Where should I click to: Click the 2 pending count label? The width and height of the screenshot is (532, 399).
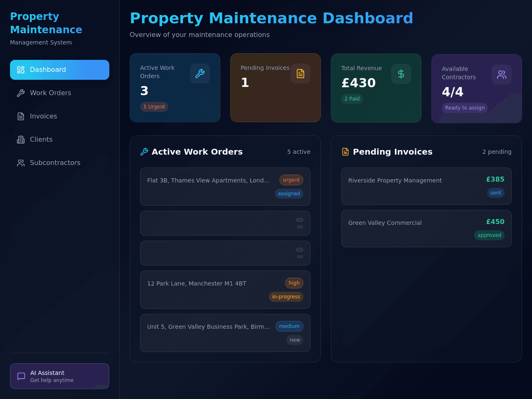tap(497, 152)
